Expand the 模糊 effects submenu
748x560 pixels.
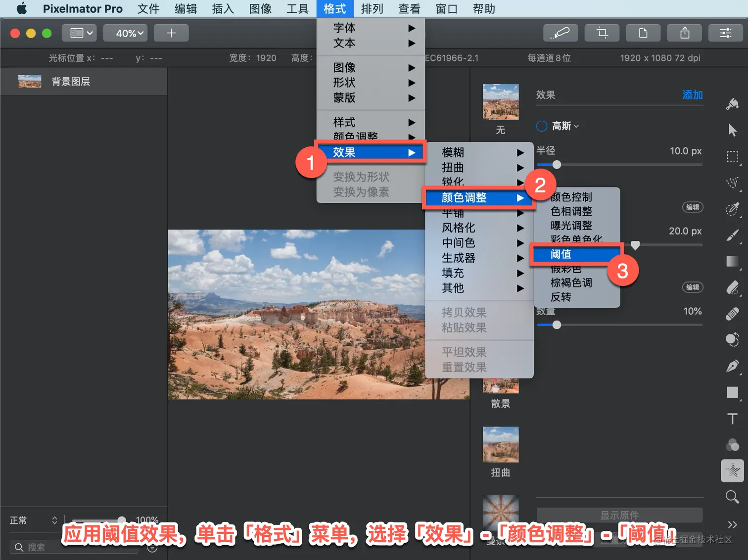point(479,152)
